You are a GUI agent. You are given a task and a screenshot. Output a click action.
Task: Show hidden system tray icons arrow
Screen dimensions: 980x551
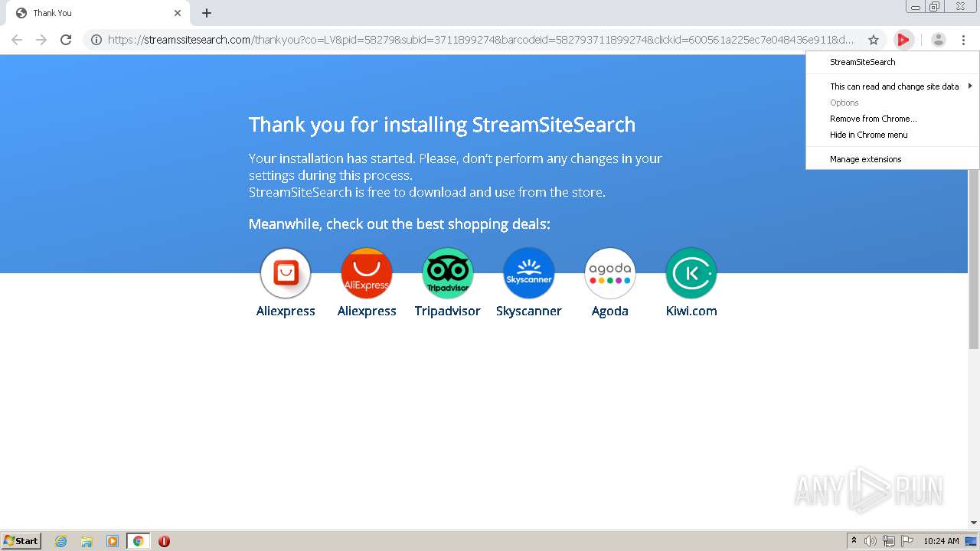click(x=854, y=541)
